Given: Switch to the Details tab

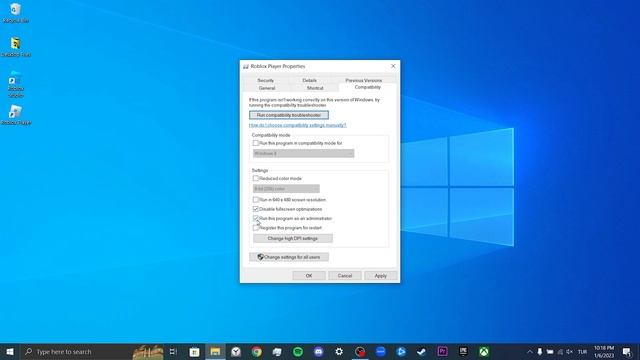Looking at the screenshot, I should (309, 80).
